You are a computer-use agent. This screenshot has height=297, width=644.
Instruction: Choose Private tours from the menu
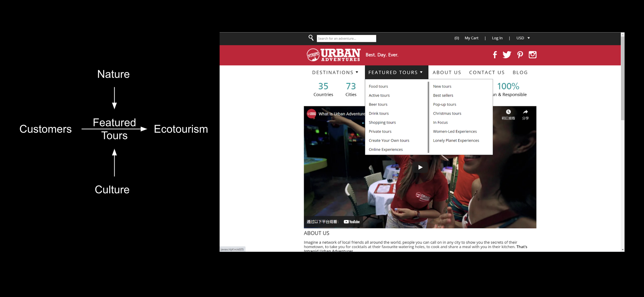point(380,131)
